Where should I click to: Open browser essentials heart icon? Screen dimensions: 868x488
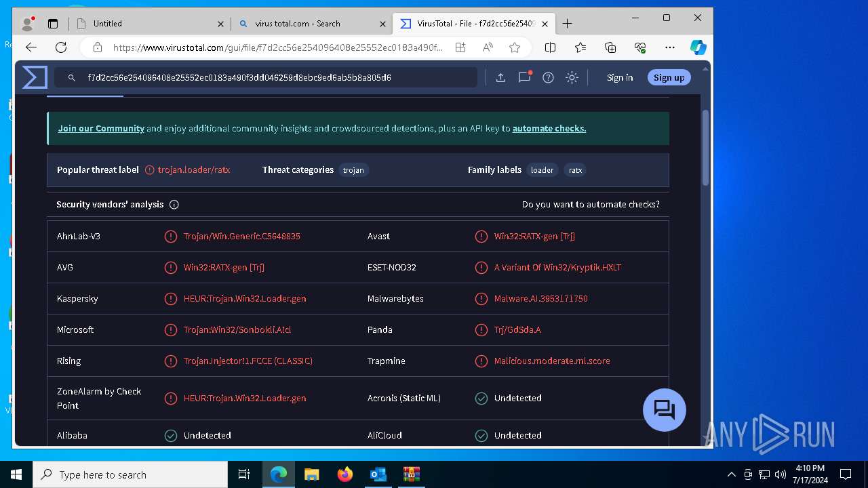[640, 47]
